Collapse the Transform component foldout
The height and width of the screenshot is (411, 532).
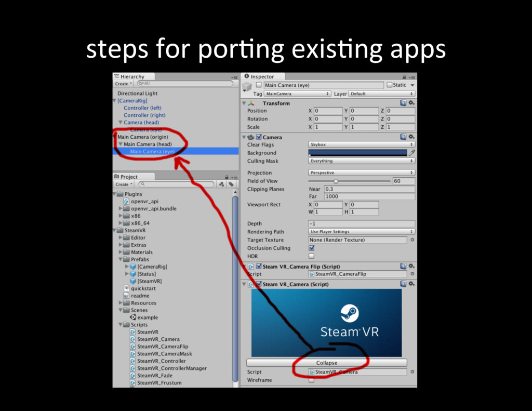244,103
